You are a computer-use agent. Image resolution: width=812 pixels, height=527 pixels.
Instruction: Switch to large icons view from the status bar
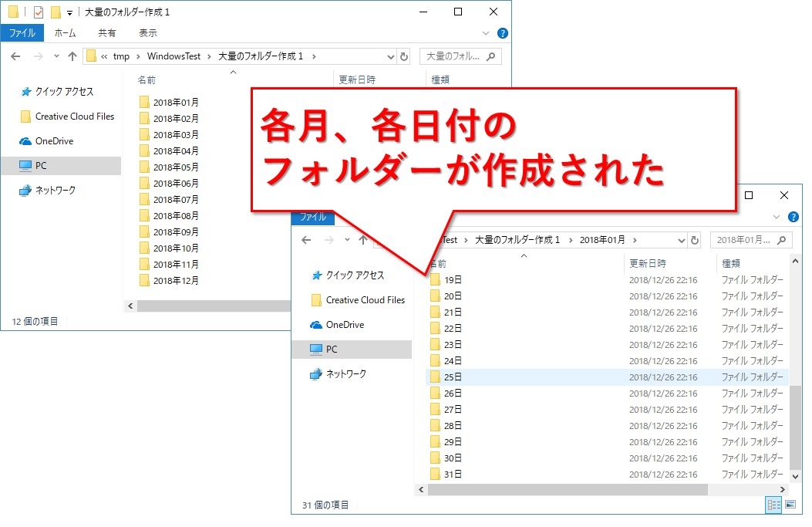[x=790, y=505]
